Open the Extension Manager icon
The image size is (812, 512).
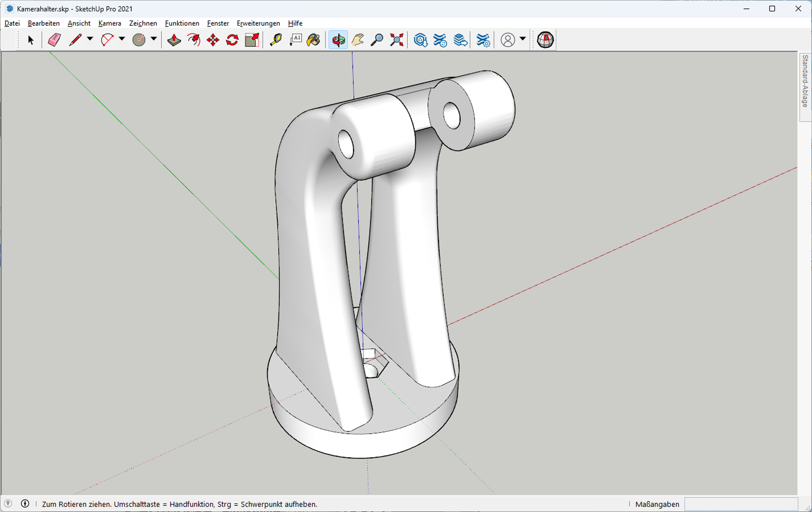point(483,40)
